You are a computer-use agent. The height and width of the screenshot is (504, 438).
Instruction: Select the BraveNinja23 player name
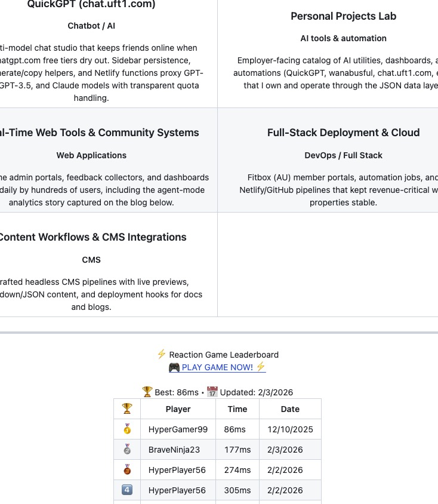[x=174, y=450]
